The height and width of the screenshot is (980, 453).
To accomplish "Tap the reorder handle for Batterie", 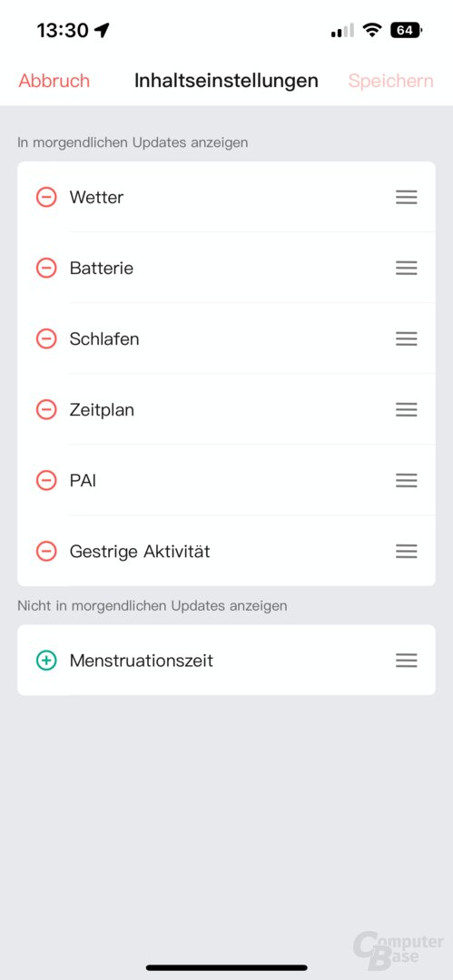I will pos(406,268).
